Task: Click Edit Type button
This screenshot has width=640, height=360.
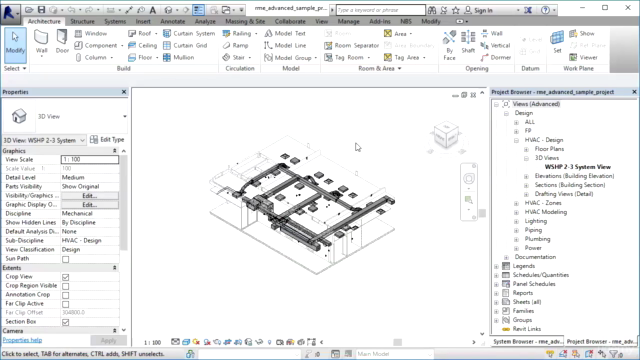Action: [107, 140]
